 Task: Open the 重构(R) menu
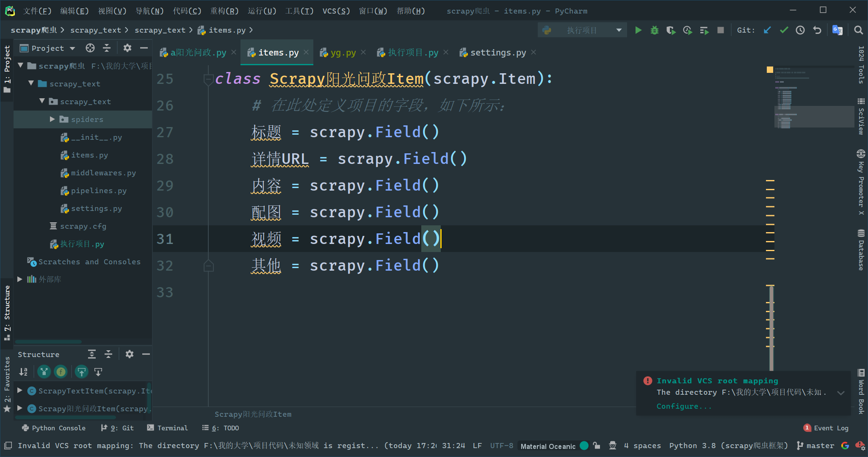tap(224, 11)
